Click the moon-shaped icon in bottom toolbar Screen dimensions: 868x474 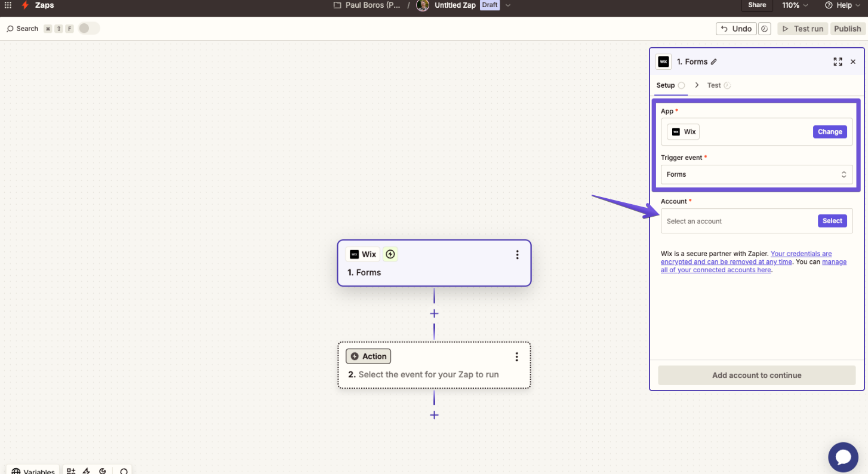pos(103,471)
